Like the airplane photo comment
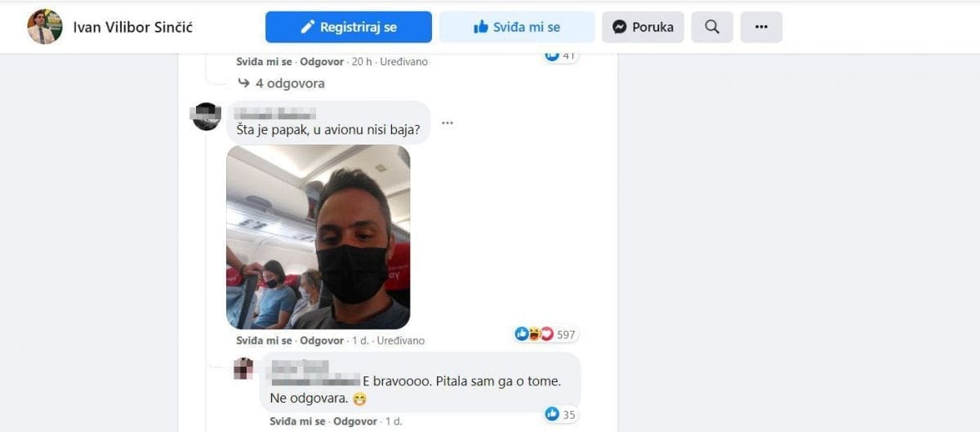980x432 pixels. click(264, 341)
